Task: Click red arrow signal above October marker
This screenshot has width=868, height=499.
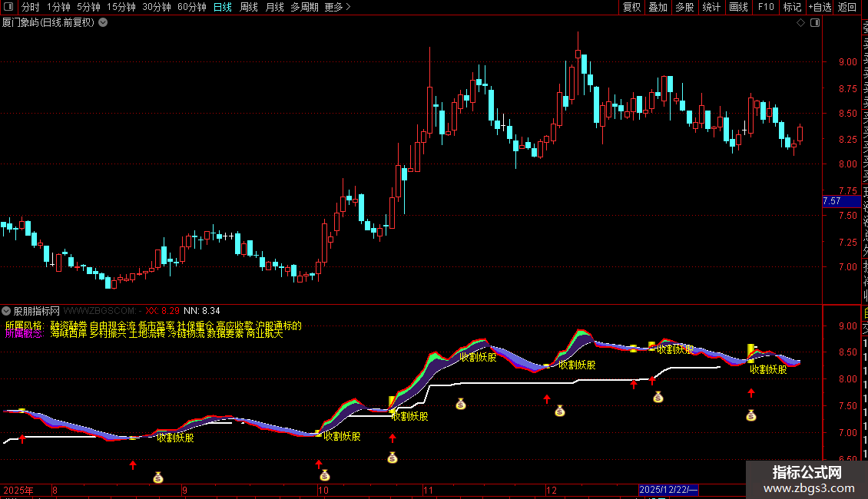Action: pyautogui.click(x=318, y=464)
